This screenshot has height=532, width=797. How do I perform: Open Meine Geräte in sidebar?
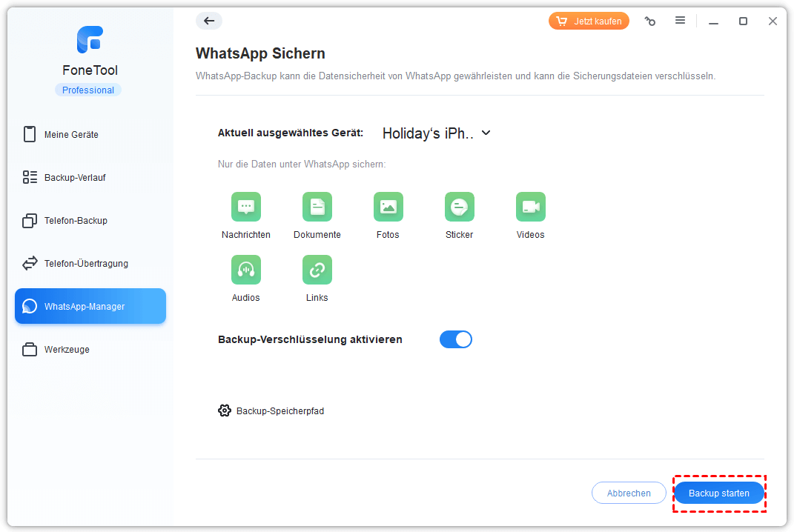pyautogui.click(x=71, y=135)
